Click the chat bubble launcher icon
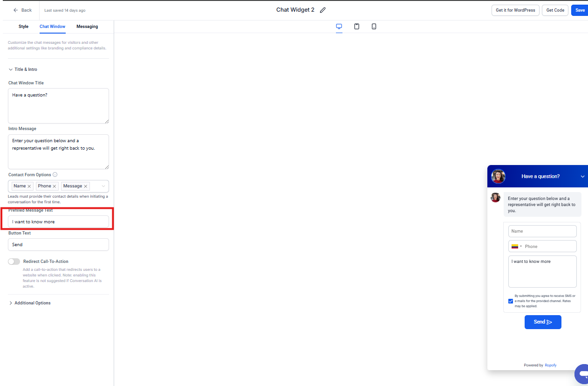The image size is (588, 386). [582, 374]
